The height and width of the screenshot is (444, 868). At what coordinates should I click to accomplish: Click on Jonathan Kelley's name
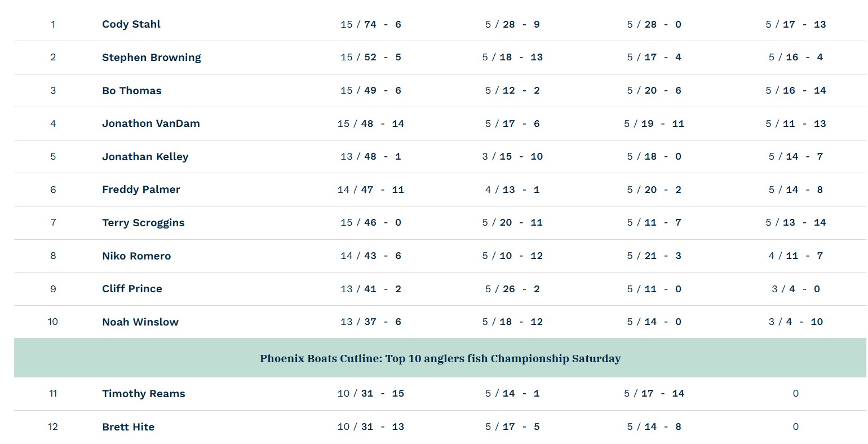coord(145,157)
